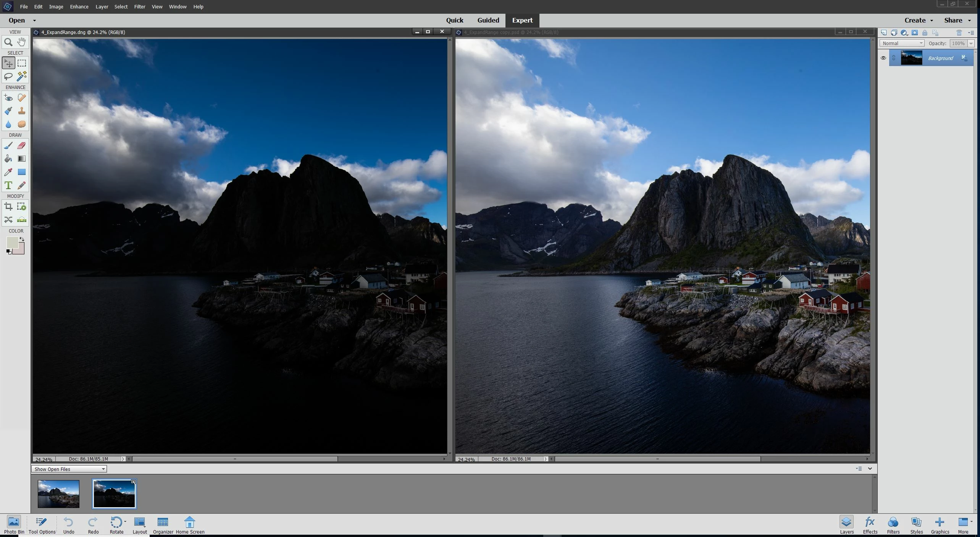Expand the Show Open Files dropdown
The height and width of the screenshot is (537, 980).
(x=69, y=469)
